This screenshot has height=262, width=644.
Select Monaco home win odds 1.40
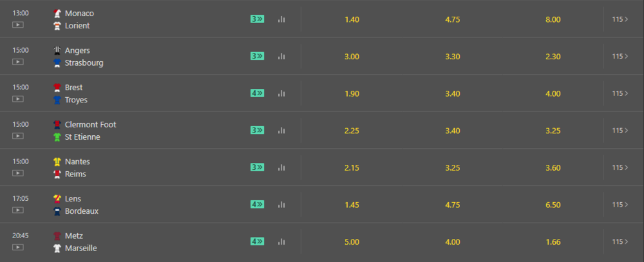(352, 20)
